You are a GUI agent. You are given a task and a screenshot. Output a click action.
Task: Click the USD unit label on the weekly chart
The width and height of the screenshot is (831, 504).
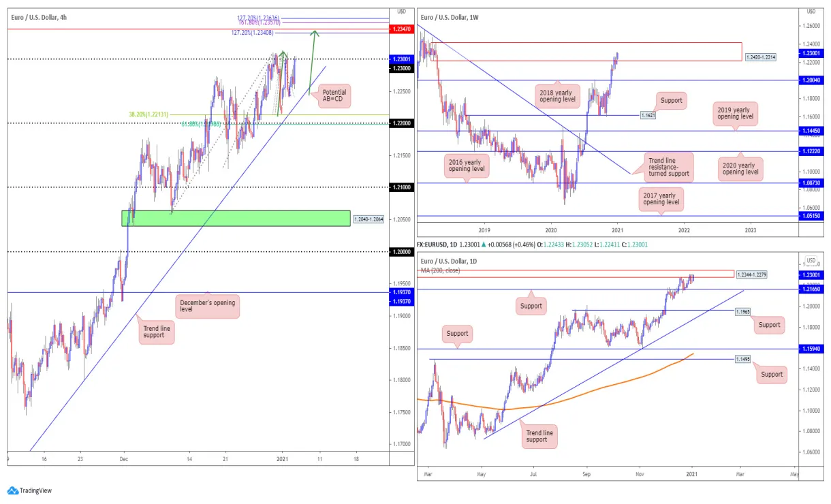coord(811,10)
